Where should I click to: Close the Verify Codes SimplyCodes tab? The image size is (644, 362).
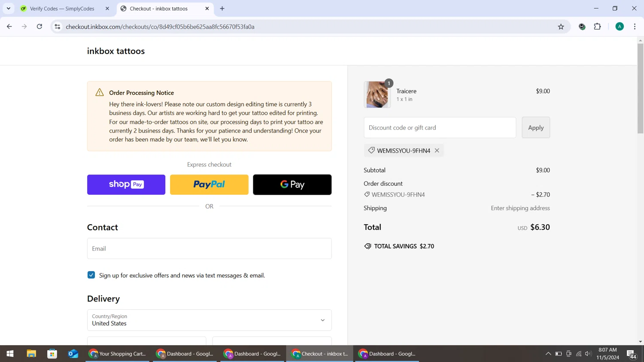(107, 9)
